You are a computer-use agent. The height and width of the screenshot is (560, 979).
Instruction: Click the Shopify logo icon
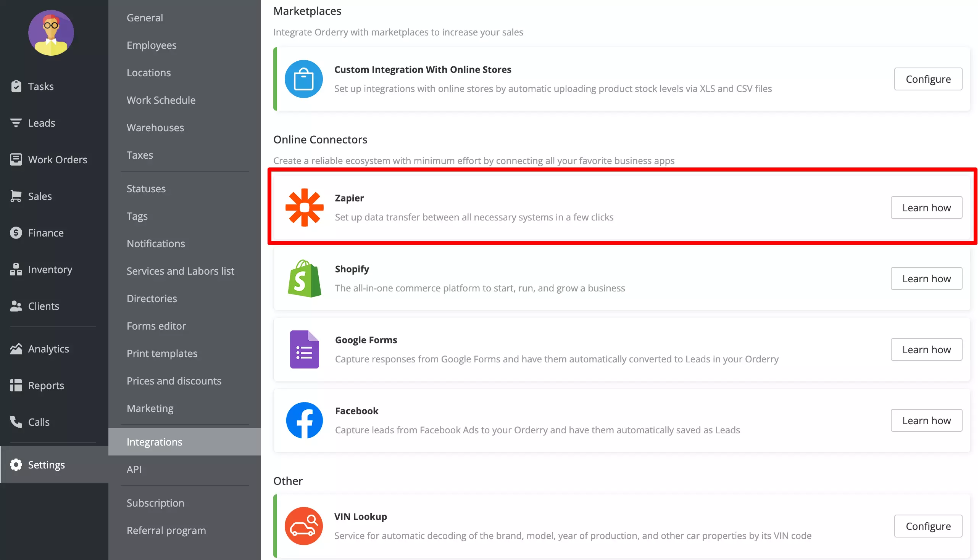pyautogui.click(x=305, y=278)
